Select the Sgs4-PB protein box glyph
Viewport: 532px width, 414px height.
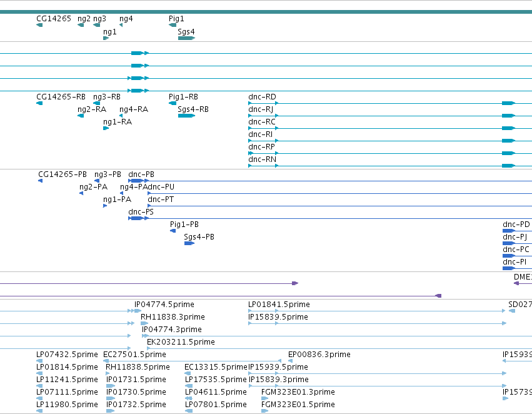pos(189,243)
